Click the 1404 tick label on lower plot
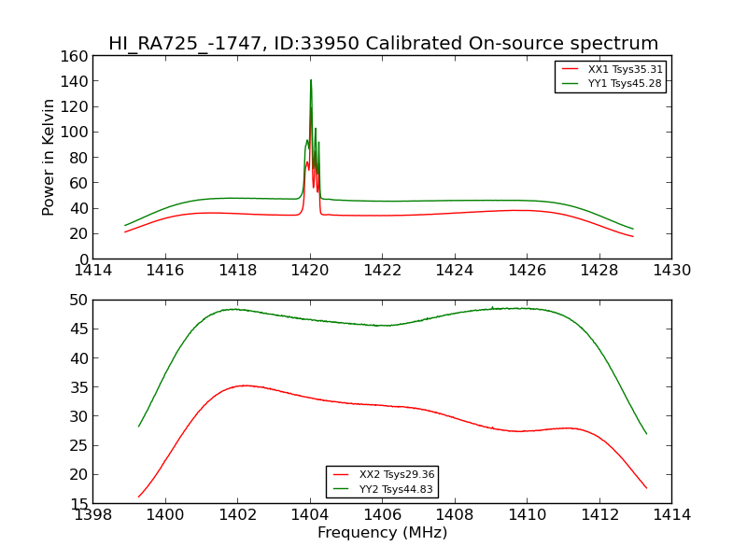This screenshot has width=747, height=560. pyautogui.click(x=310, y=515)
